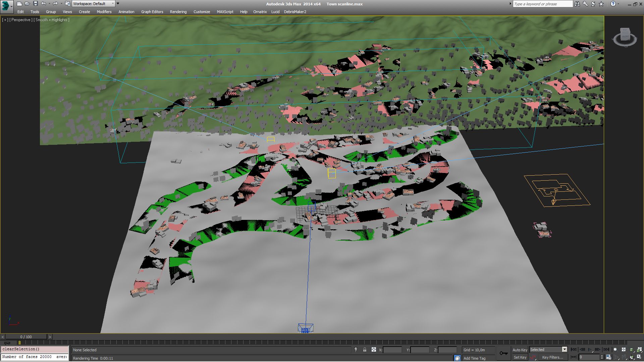Click the 0 / 100 time slider
644x362 pixels.
pyautogui.click(x=26, y=337)
